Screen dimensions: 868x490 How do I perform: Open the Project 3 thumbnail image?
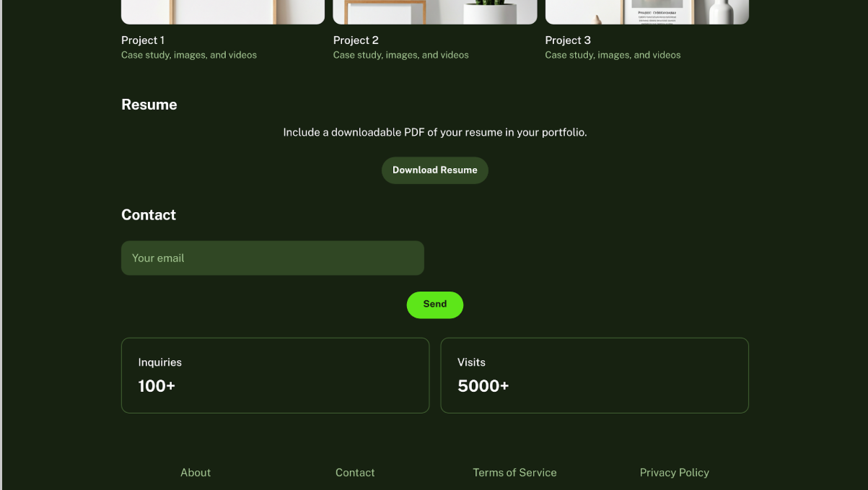pyautogui.click(x=646, y=12)
